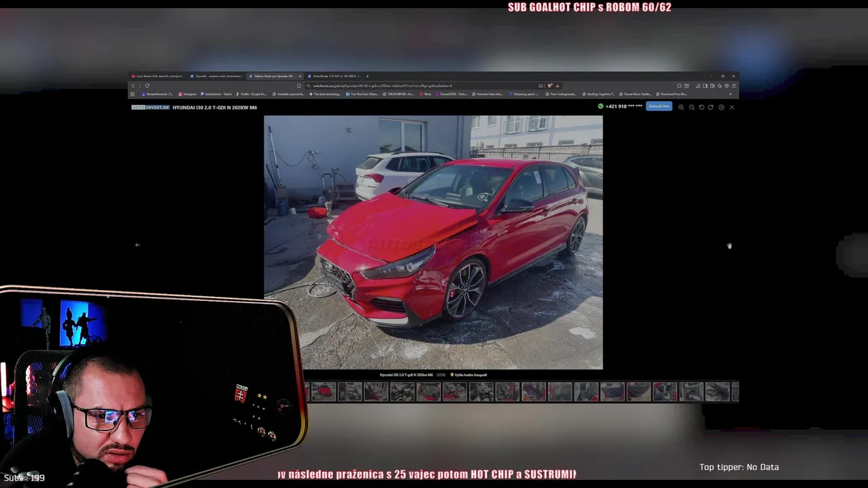Select the last thumbnail in the filmstrip
Viewport: 868px width, 488px height.
click(x=736, y=391)
